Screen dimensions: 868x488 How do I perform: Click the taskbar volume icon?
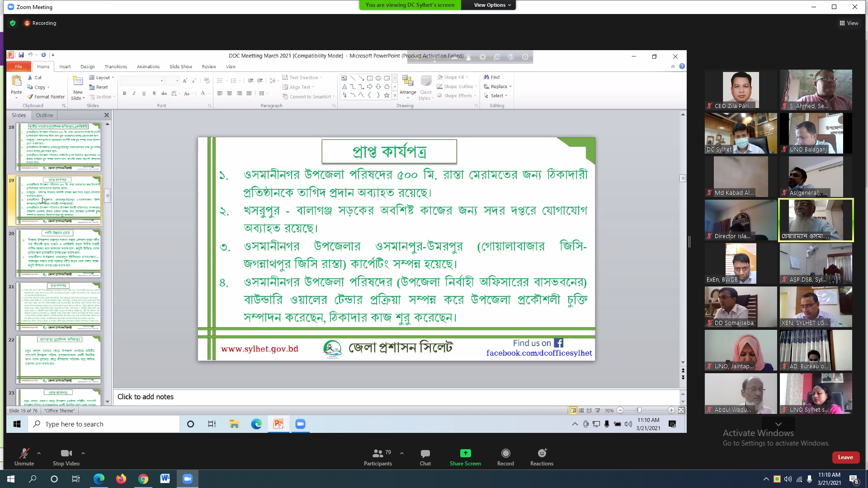788,479
